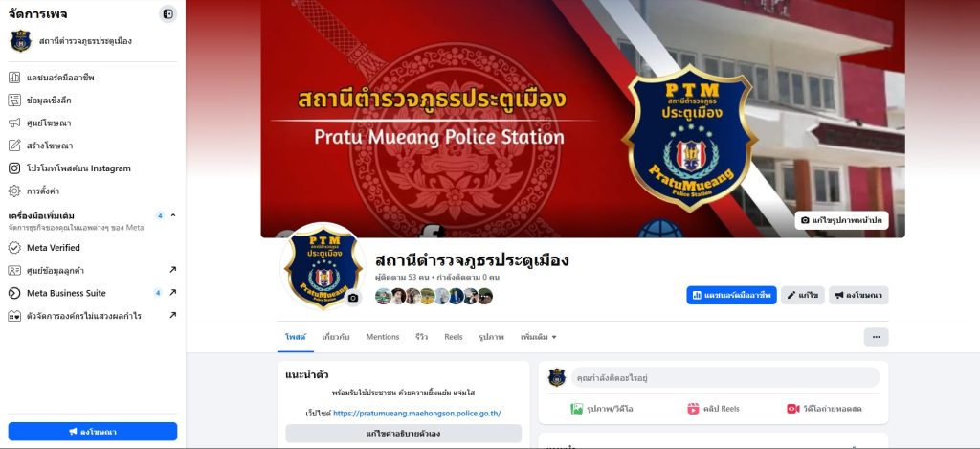Open three-dot more options menu
980x449 pixels.
pos(876,337)
